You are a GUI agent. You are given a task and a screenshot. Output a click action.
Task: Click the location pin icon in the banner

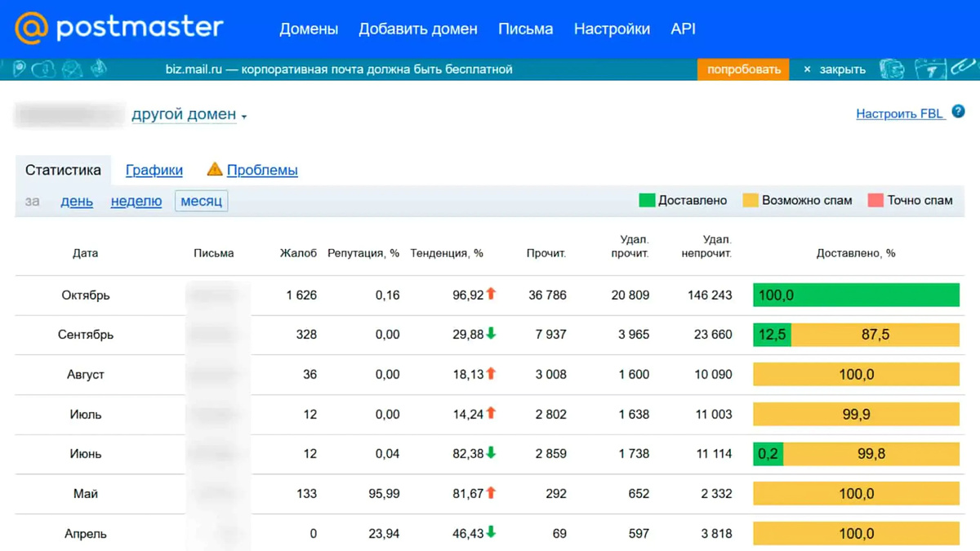(x=20, y=69)
